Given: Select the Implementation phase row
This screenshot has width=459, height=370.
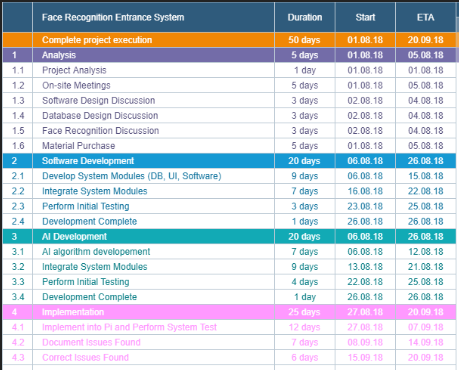Looking at the screenshot, I should point(229,312).
